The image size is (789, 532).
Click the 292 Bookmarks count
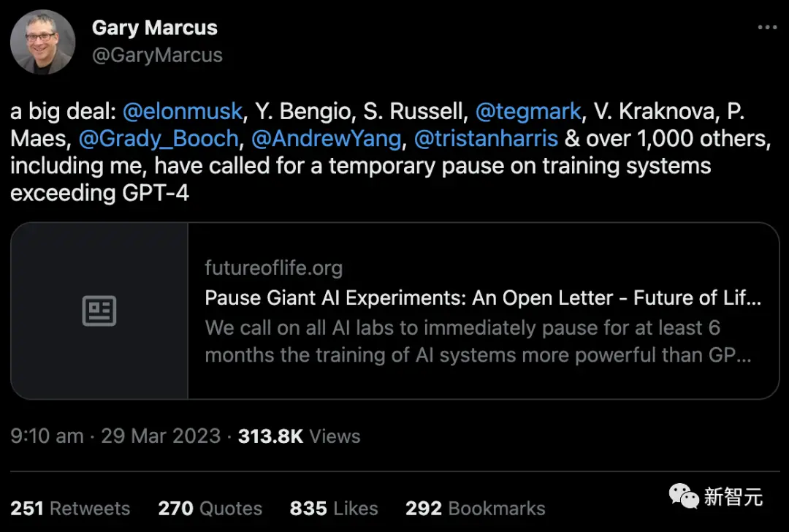pyautogui.click(x=475, y=509)
